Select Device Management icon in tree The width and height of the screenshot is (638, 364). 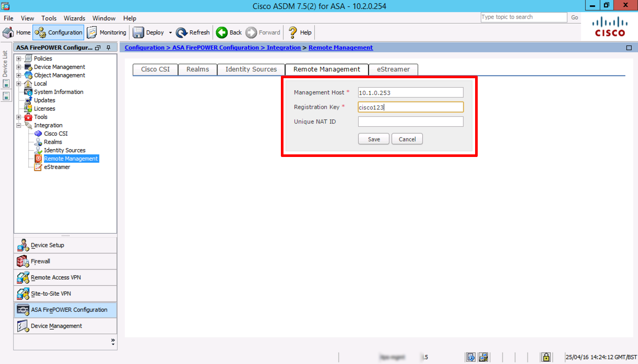[28, 67]
